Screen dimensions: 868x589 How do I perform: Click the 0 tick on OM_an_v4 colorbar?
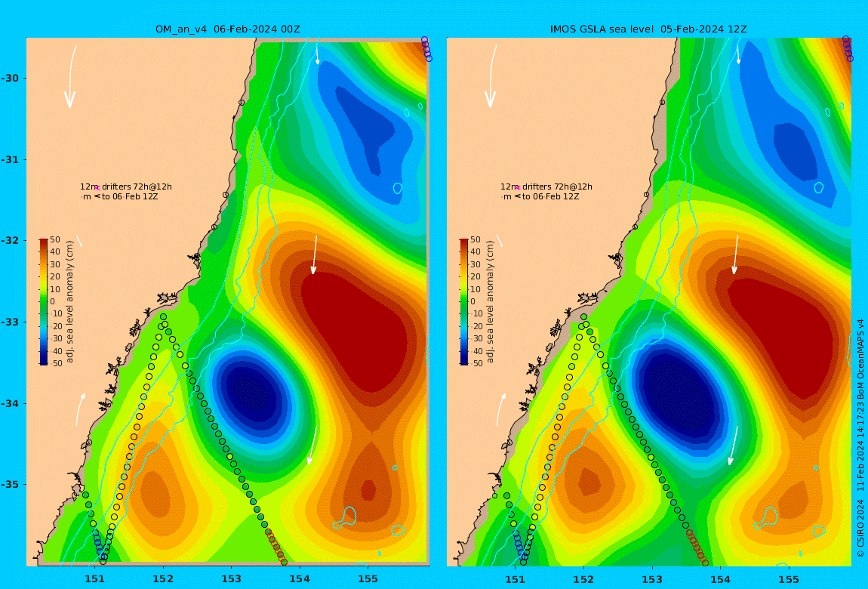point(53,302)
